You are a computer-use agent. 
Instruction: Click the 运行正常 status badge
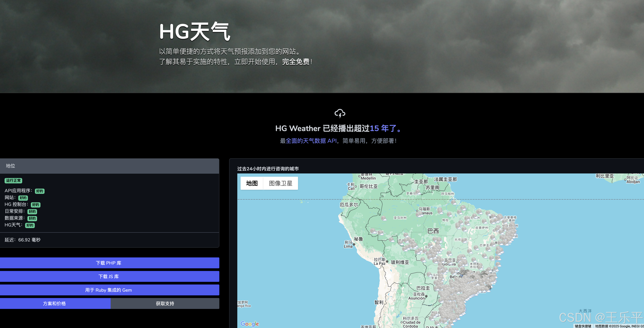point(13,181)
